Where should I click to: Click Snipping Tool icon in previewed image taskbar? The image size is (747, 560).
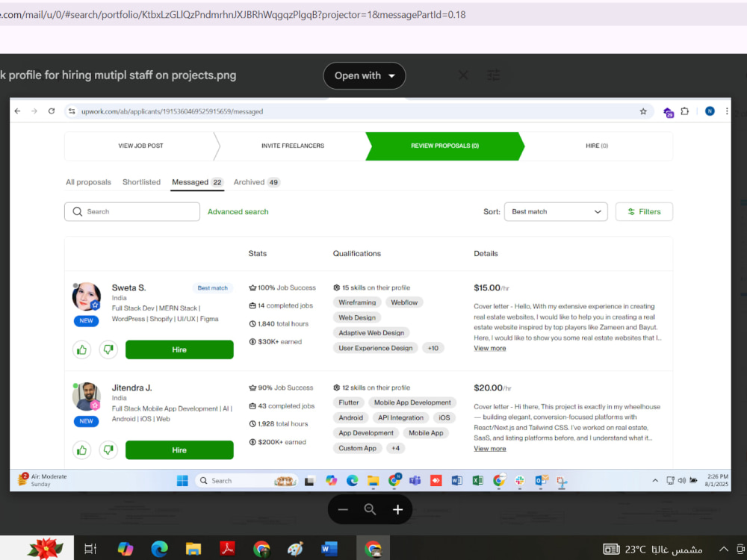pyautogui.click(x=562, y=482)
